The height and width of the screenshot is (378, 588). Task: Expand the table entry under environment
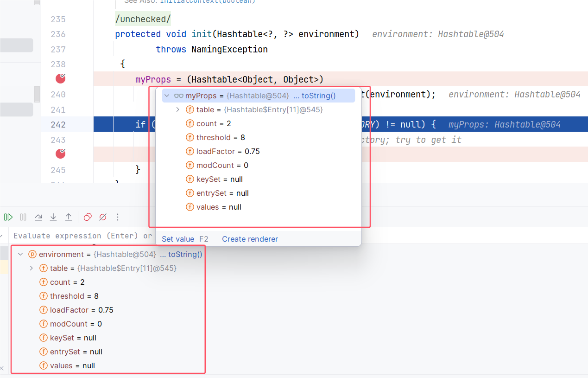[x=31, y=268]
